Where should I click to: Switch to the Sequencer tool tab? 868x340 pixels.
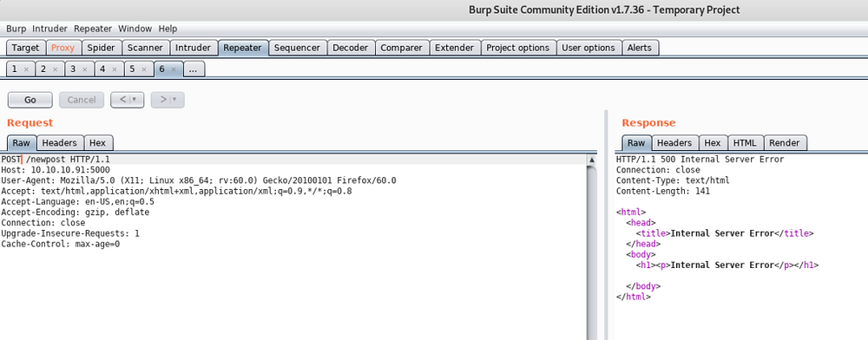click(297, 48)
